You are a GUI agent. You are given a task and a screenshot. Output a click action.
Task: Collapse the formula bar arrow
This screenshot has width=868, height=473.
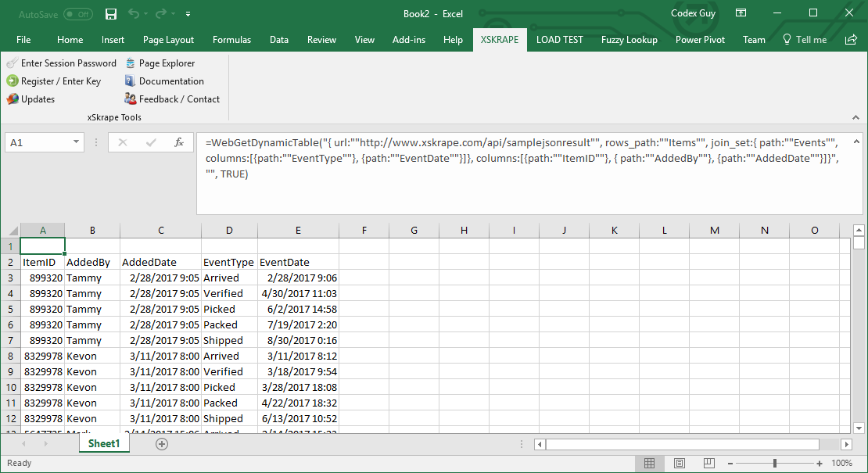tap(856, 142)
